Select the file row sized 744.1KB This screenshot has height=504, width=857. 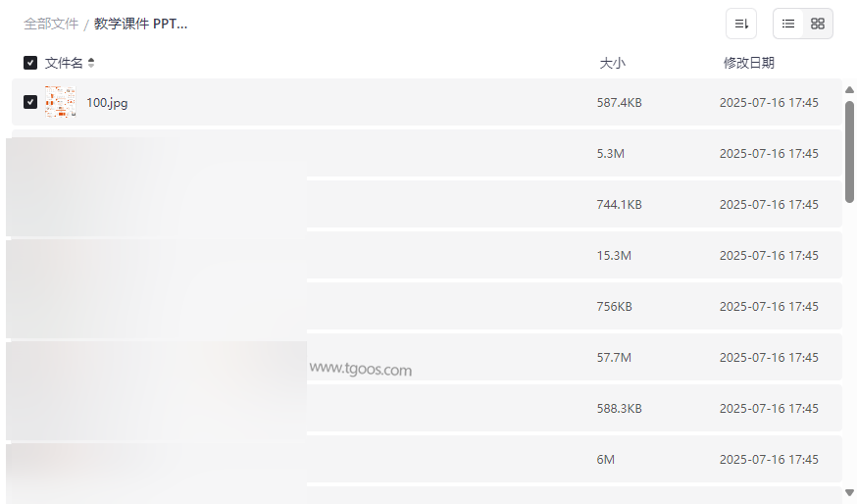[x=619, y=205]
